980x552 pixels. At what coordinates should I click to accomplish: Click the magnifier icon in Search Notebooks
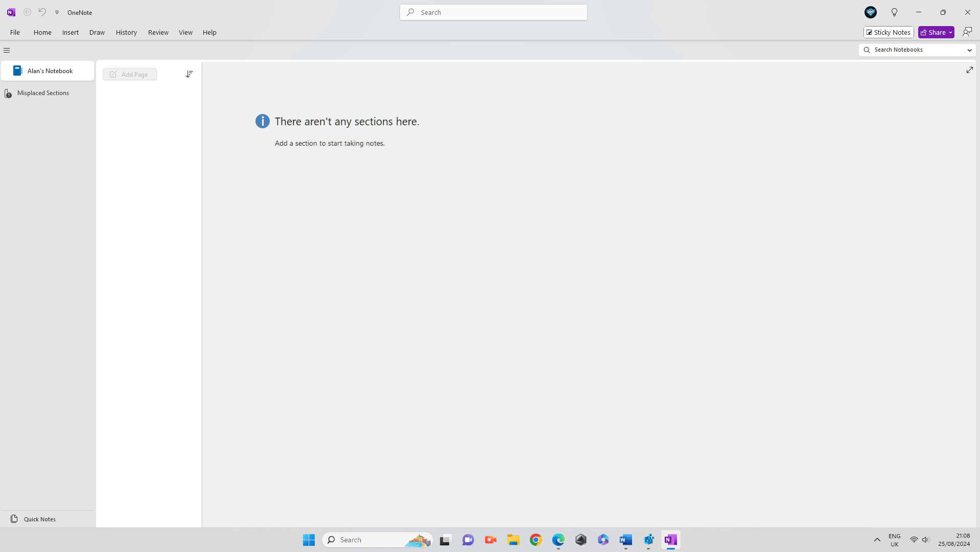867,50
